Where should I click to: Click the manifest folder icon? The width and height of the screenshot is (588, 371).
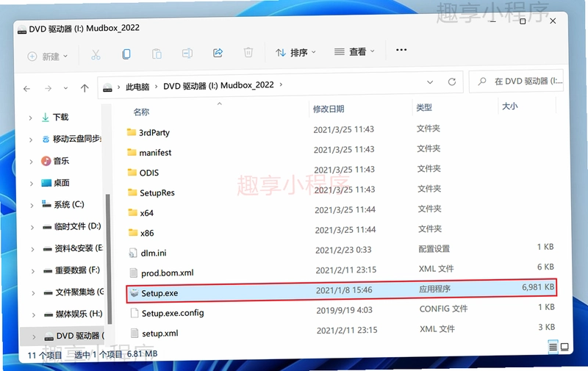(x=132, y=152)
